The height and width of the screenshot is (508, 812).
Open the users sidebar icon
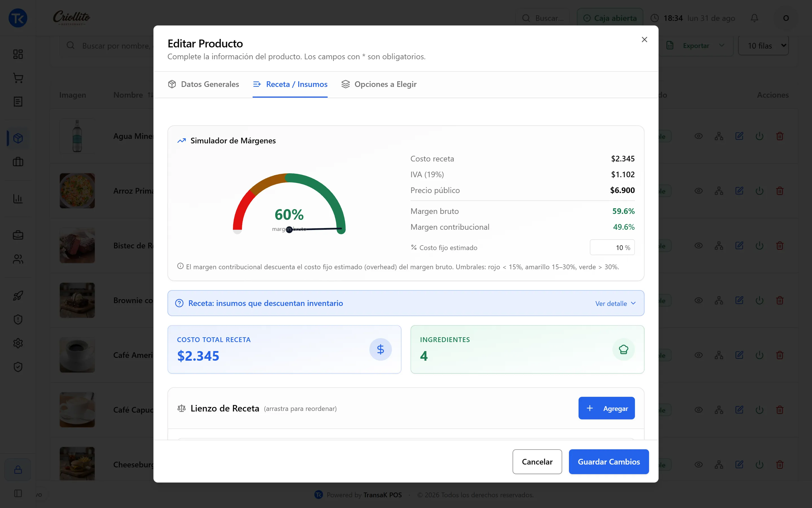tap(18, 259)
